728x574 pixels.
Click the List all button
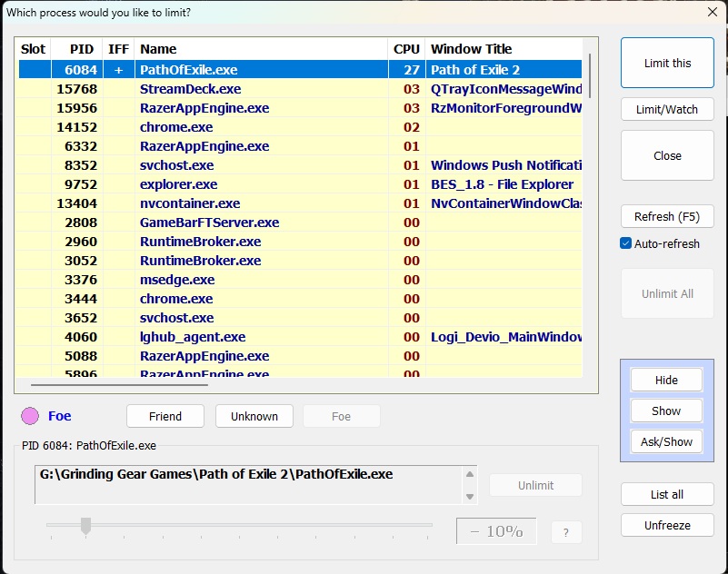pyautogui.click(x=667, y=494)
